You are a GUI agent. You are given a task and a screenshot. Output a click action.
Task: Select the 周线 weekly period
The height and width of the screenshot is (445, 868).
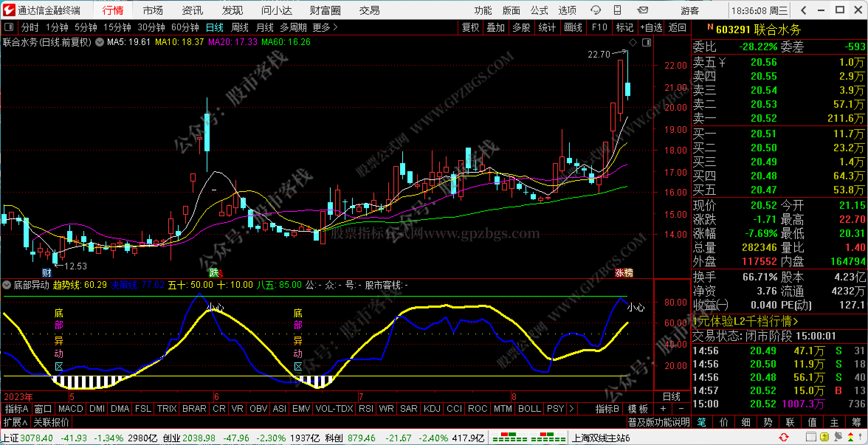point(240,27)
